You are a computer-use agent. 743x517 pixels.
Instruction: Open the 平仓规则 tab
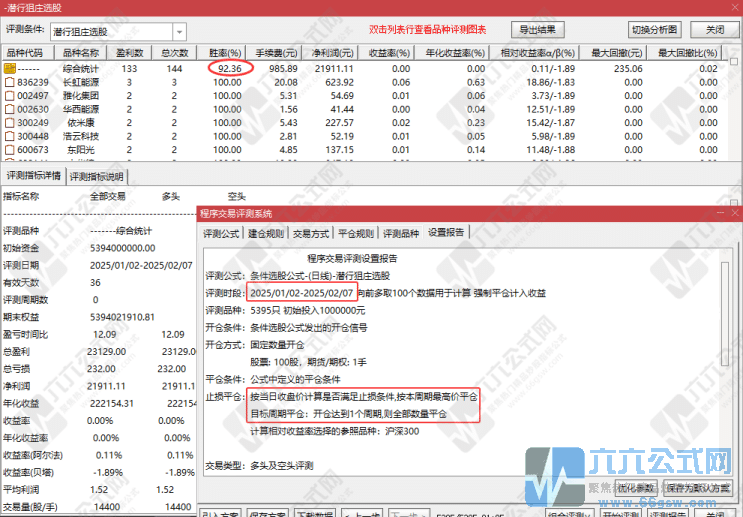pyautogui.click(x=354, y=233)
